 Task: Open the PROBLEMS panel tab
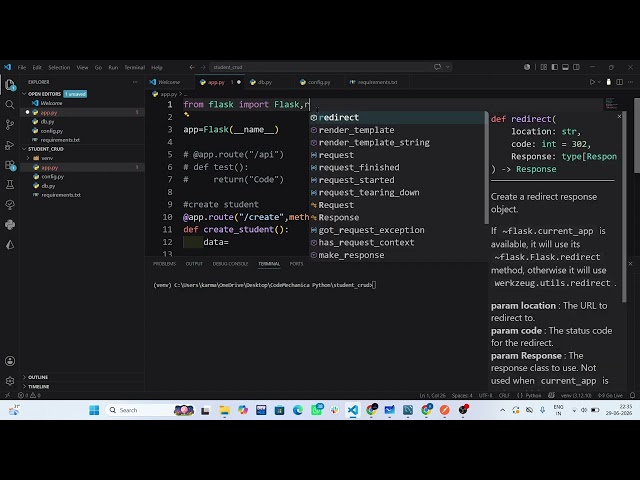pos(164,264)
